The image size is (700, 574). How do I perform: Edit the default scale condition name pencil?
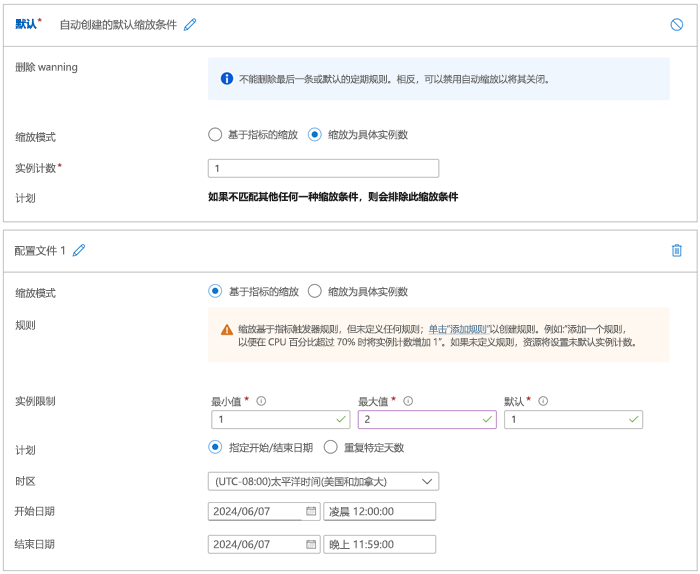click(x=190, y=25)
